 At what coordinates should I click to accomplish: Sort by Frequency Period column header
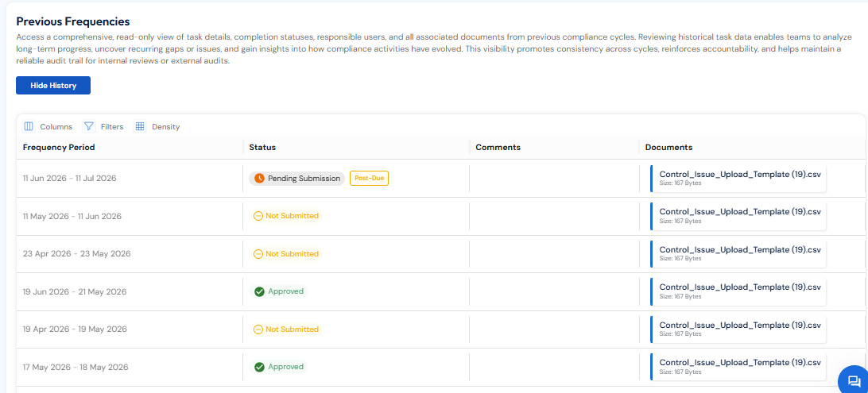coord(59,148)
